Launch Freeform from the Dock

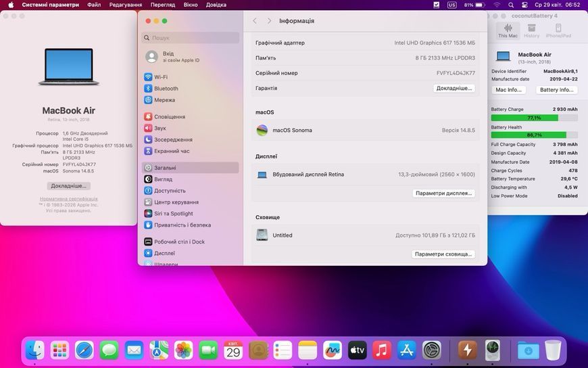[x=333, y=350]
